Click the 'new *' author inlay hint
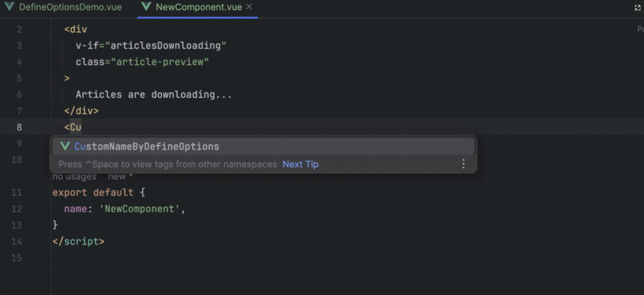This screenshot has height=295, width=644. tap(120, 177)
